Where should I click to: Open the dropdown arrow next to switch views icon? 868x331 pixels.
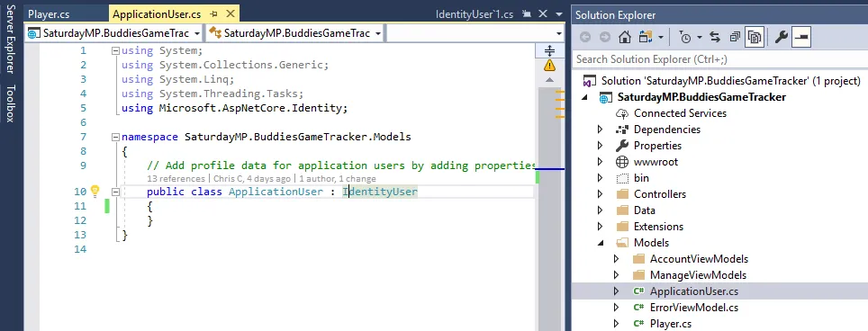tap(661, 37)
